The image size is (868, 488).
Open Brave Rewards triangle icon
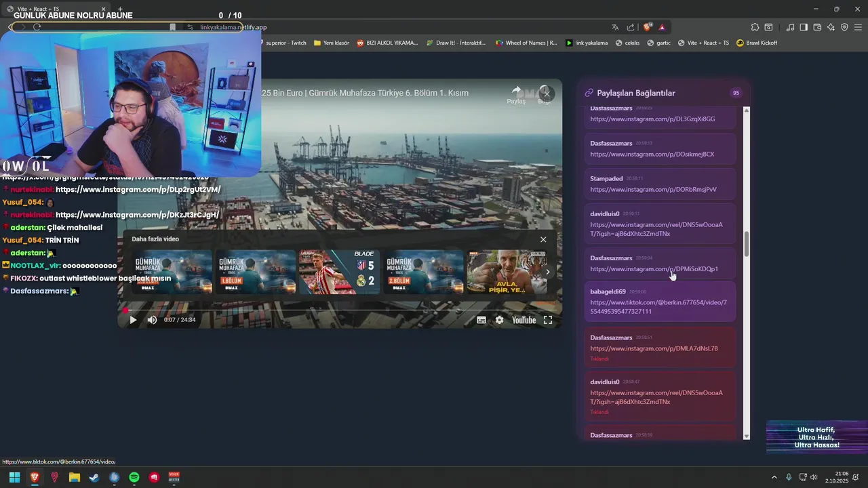coord(662,27)
